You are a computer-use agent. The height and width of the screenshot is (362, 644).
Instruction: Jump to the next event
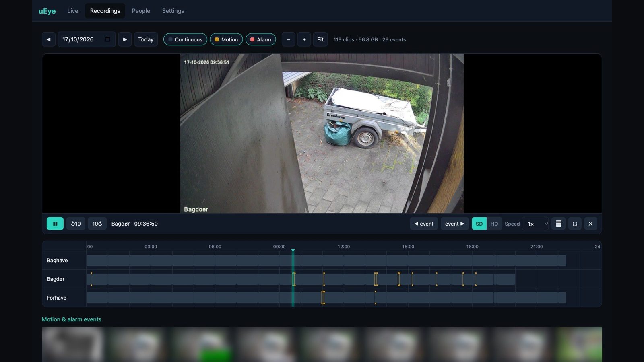[x=455, y=224]
